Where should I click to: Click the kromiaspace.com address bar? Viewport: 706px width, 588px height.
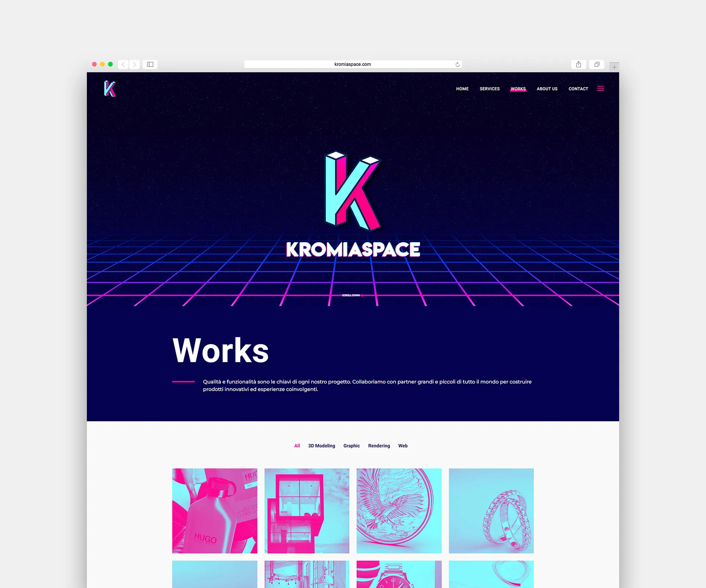pos(352,64)
